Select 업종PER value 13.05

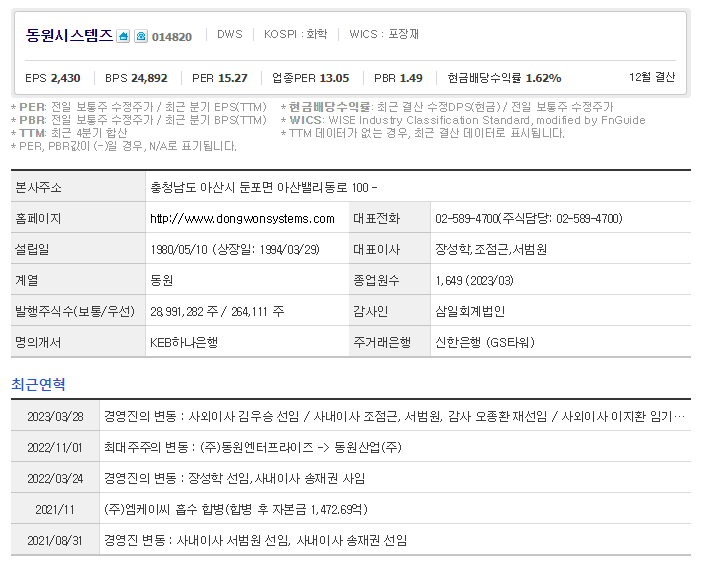(334, 78)
